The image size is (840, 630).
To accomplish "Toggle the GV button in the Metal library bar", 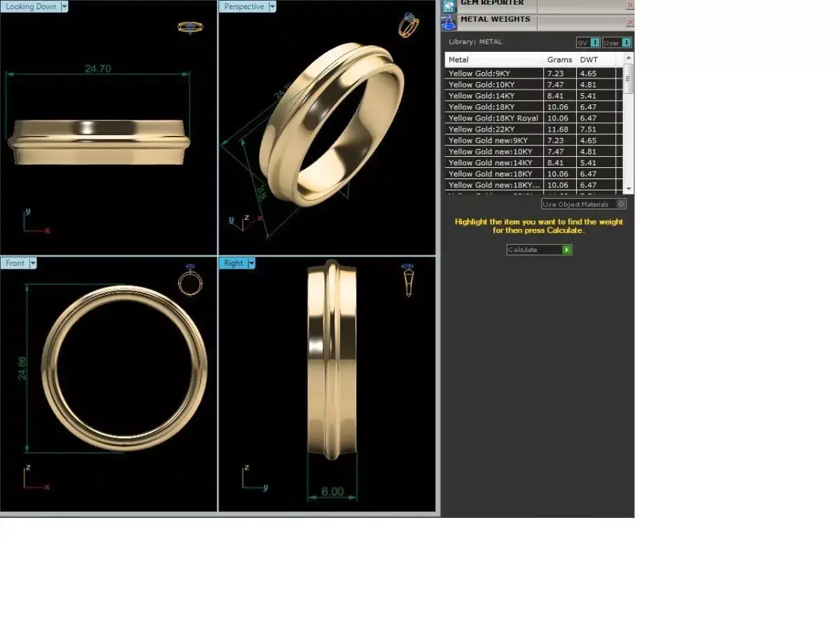I will click(x=582, y=42).
